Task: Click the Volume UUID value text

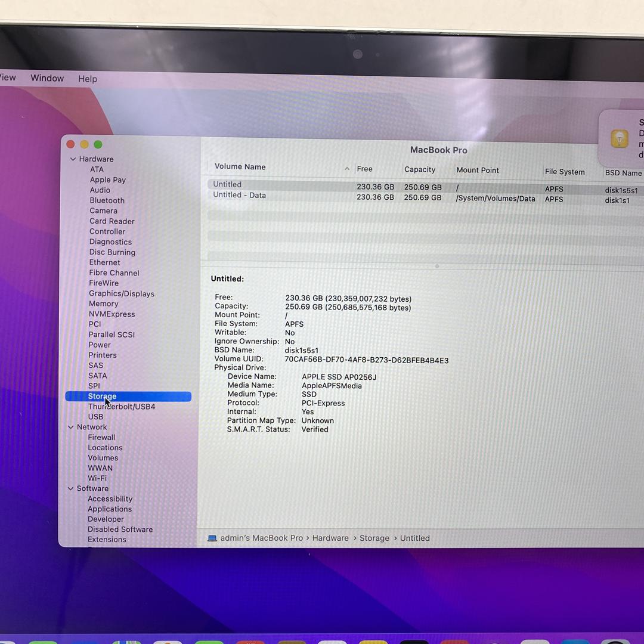Action: (x=366, y=360)
